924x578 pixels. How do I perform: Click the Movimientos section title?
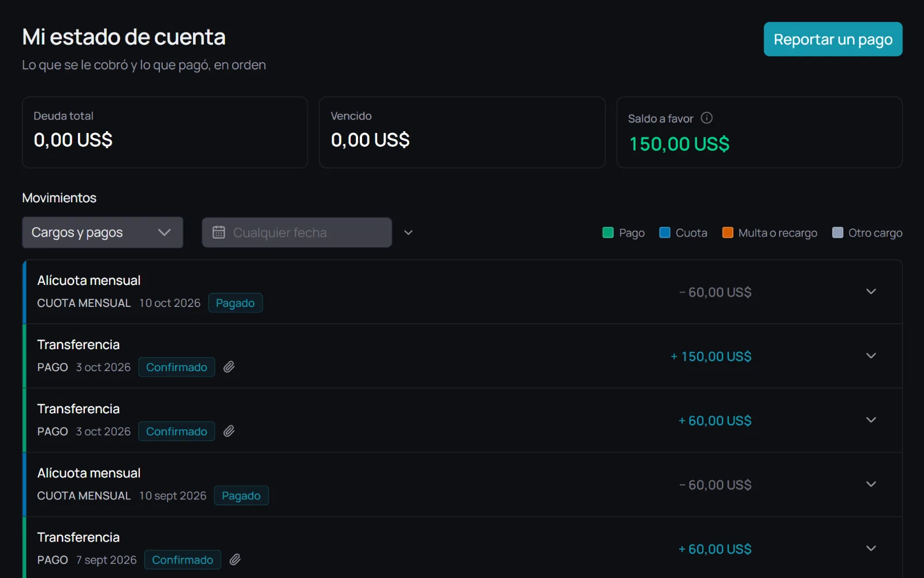click(x=59, y=198)
